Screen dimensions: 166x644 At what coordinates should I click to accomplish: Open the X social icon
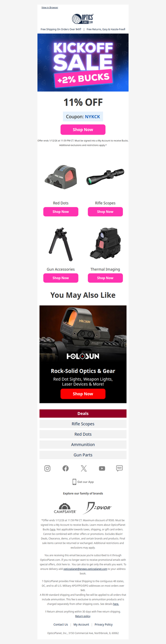click(x=84, y=468)
